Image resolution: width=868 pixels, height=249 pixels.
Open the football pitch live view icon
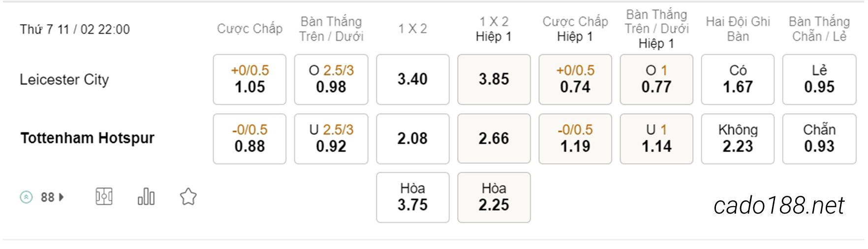click(104, 197)
